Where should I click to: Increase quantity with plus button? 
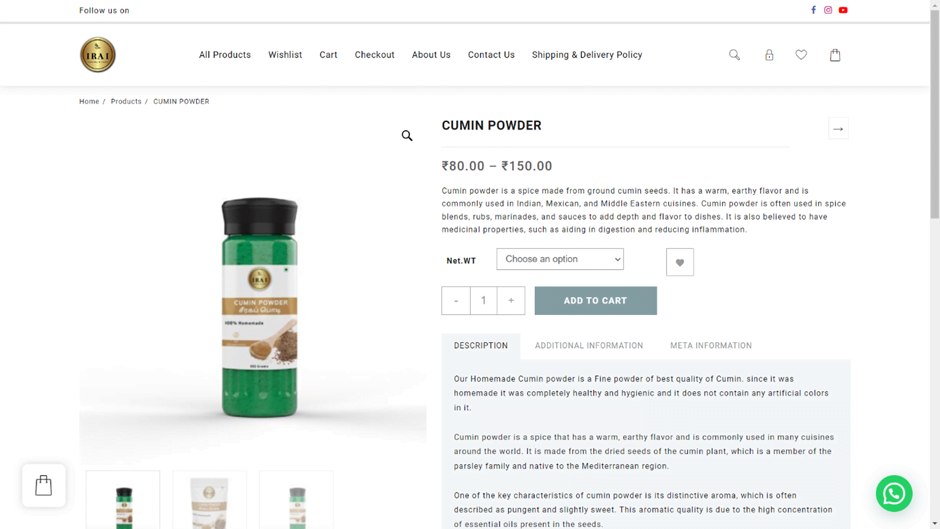click(511, 300)
